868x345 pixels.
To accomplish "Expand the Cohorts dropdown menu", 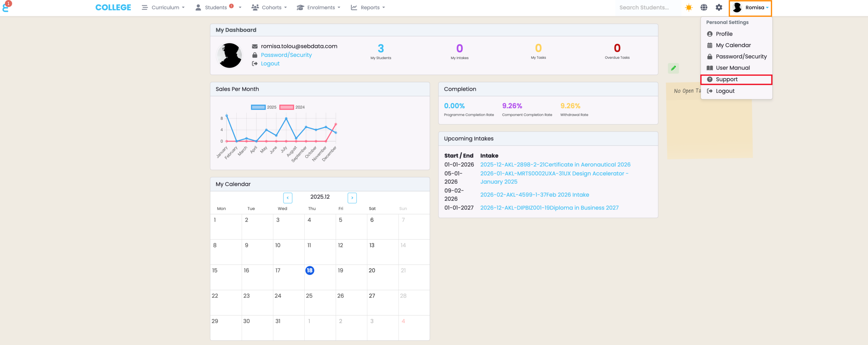I will (270, 7).
